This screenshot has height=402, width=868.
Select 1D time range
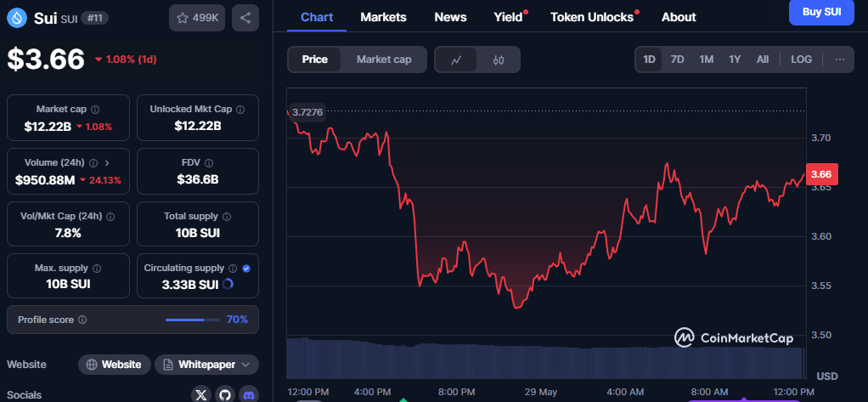pos(650,59)
